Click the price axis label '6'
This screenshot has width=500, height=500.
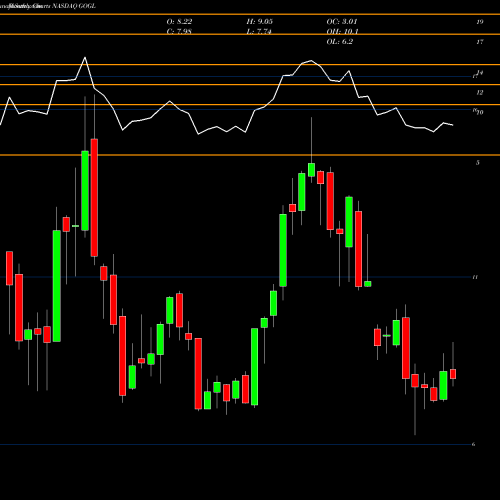click(x=473, y=444)
